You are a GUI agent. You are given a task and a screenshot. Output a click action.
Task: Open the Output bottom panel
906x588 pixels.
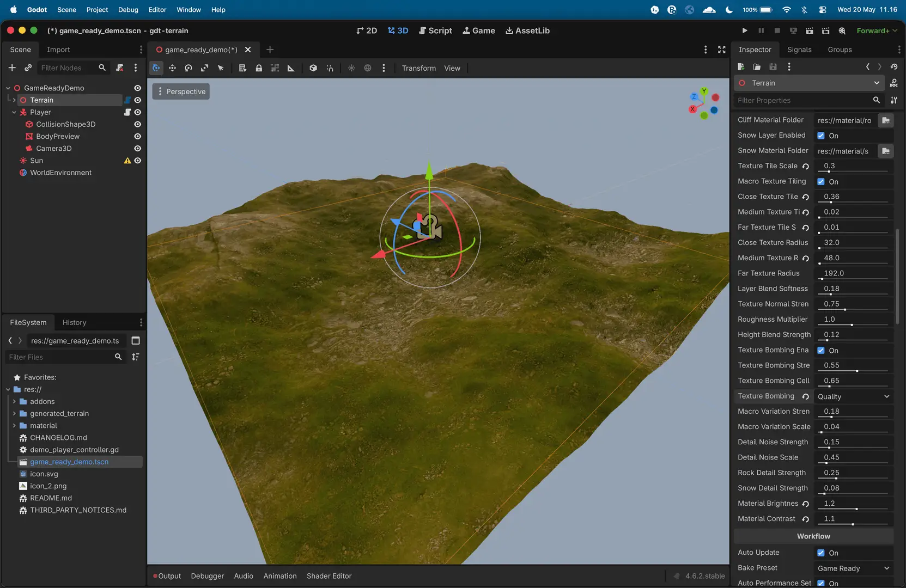(x=167, y=576)
